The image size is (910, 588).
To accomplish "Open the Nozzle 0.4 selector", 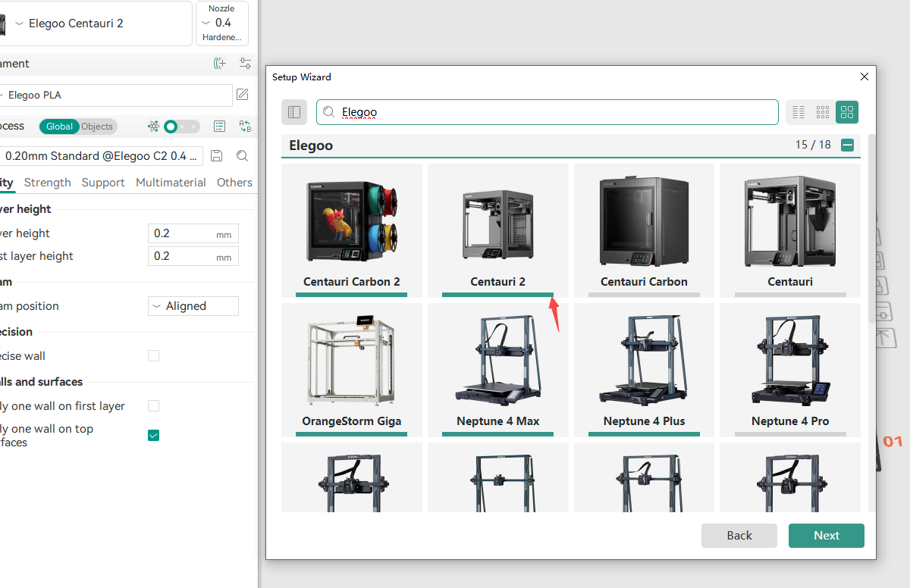I will pyautogui.click(x=222, y=23).
